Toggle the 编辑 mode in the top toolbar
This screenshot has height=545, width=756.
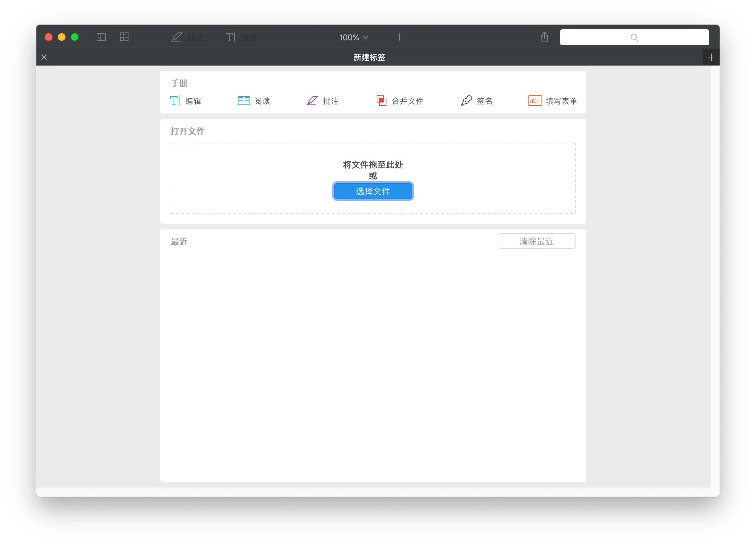[241, 37]
